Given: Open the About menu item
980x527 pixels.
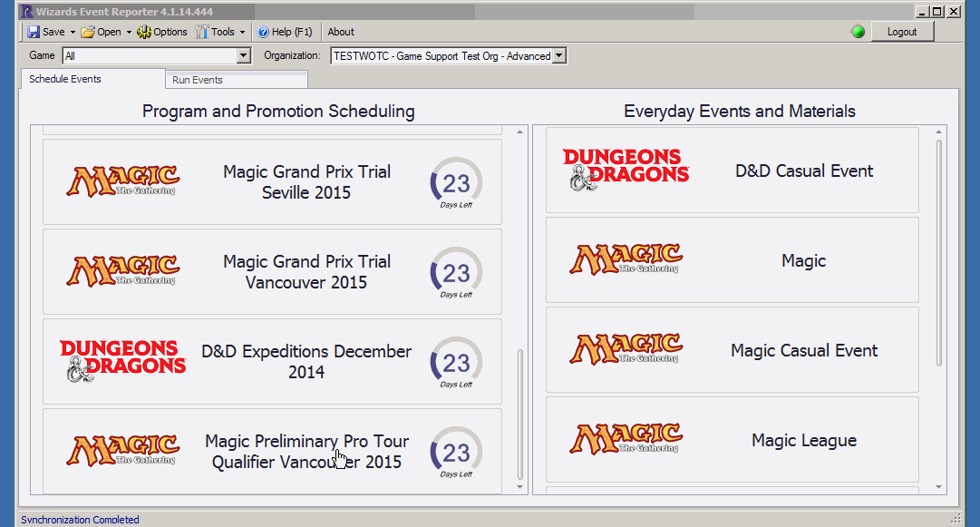Looking at the screenshot, I should (341, 32).
